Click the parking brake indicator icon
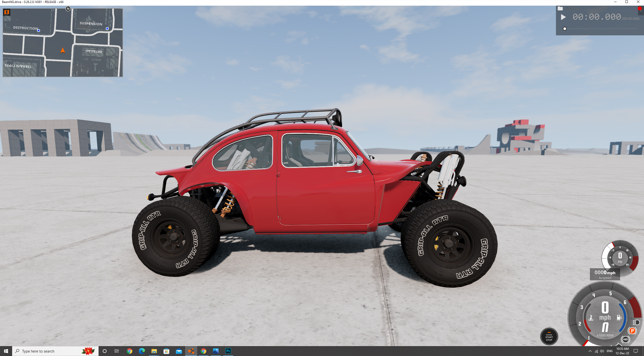The width and height of the screenshot is (644, 356). [632, 331]
